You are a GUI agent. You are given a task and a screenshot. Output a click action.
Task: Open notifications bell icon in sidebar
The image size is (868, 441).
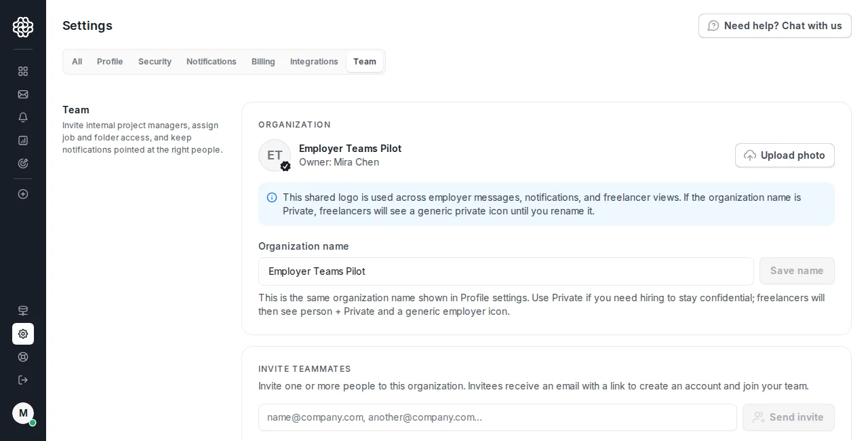coord(23,117)
